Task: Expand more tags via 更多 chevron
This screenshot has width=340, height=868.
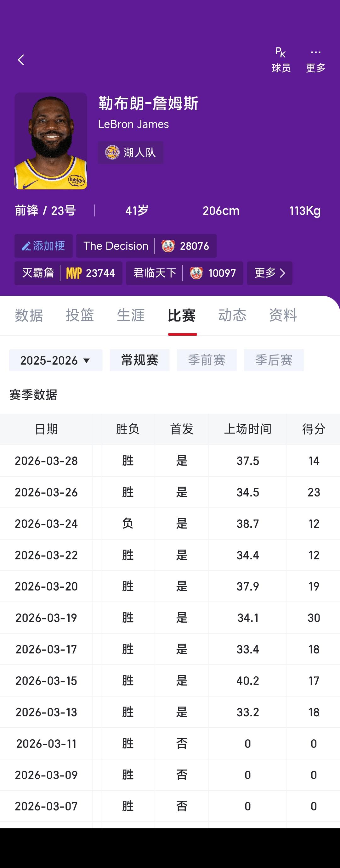Action: (270, 273)
